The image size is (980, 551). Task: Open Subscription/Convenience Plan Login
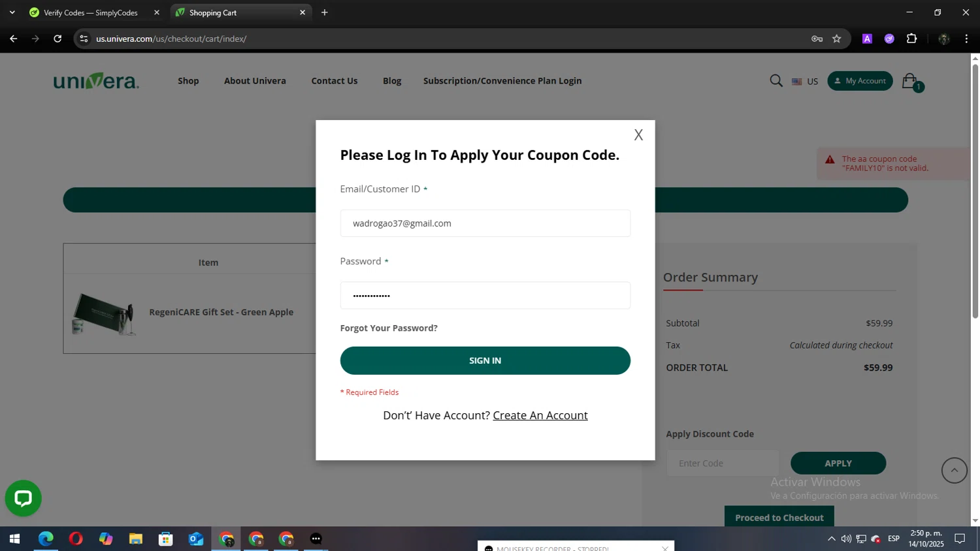(x=502, y=81)
